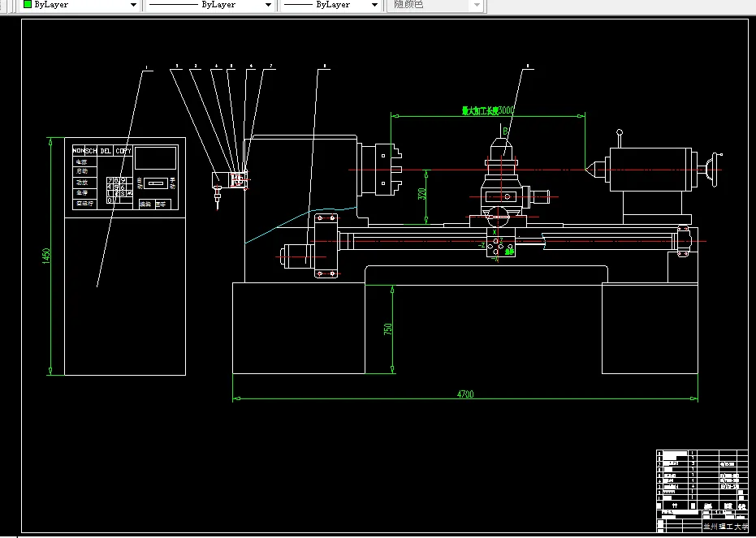The width and height of the screenshot is (756, 538).
Task: Expand the color control dropdown arrow
Action: click(133, 5)
